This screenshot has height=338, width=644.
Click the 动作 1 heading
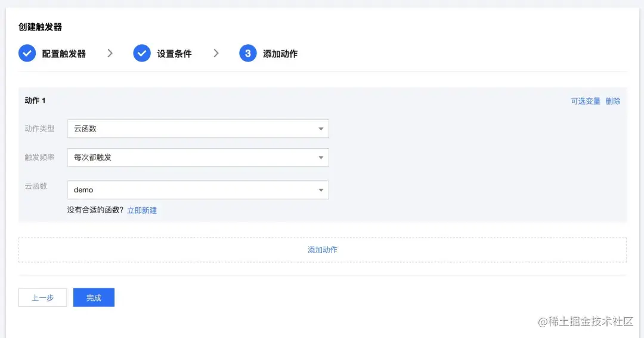(x=35, y=101)
